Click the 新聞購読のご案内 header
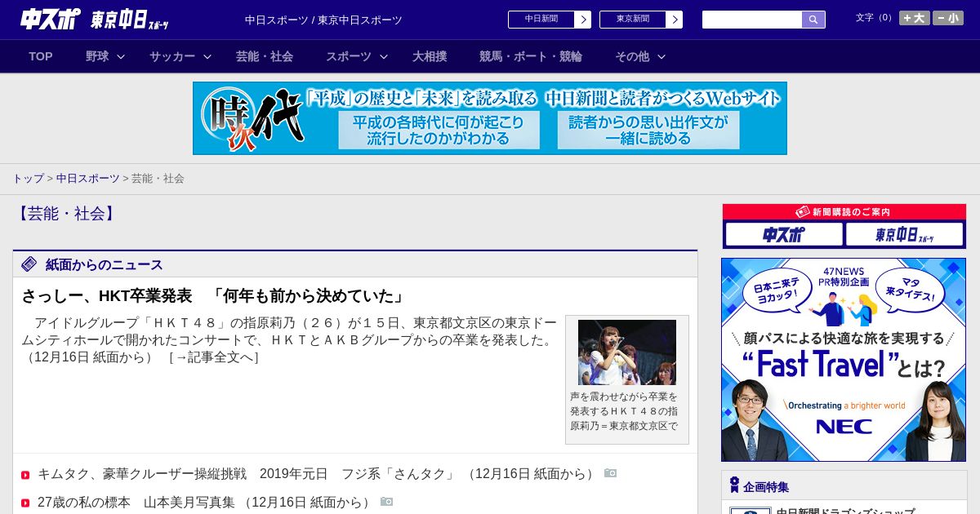Screen dimensions: 980x514 pyautogui.click(x=844, y=212)
